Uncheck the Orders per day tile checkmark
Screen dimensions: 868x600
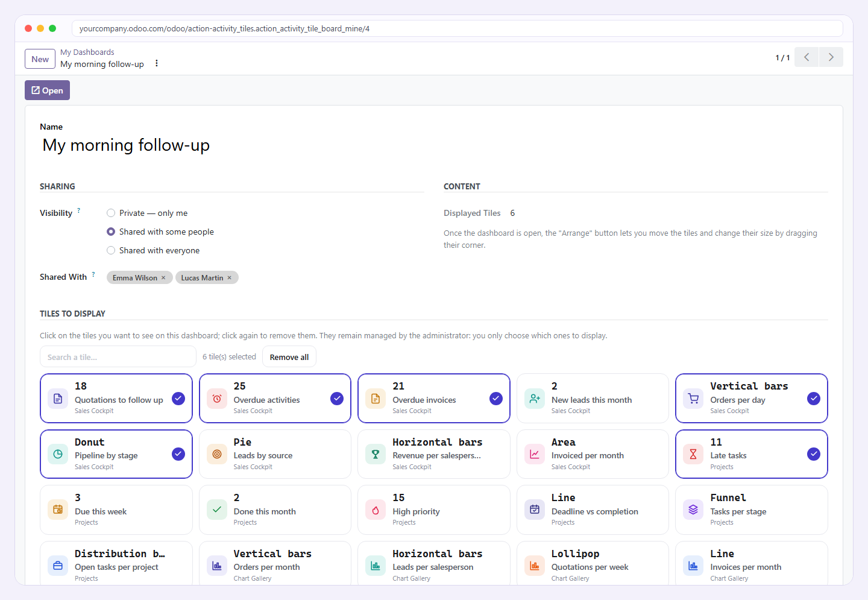[814, 399]
